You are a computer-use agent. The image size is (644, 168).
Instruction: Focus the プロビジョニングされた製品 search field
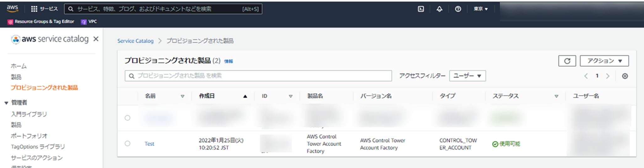[258, 76]
